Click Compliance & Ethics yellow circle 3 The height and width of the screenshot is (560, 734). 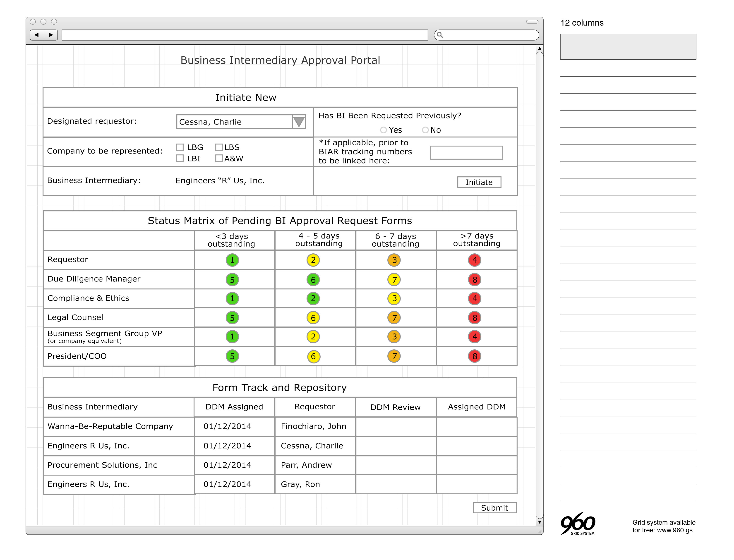394,298
